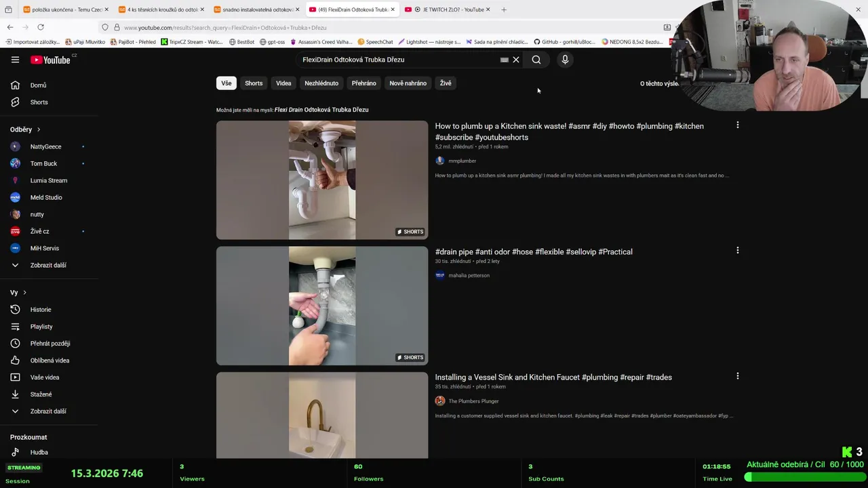Open options menu for drain pipe video
The height and width of the screenshot is (488, 868).
coord(738,250)
